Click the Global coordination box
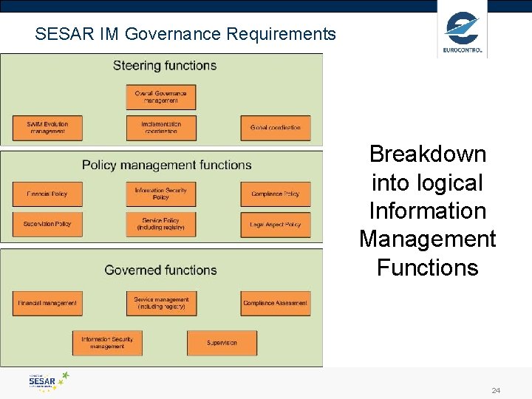The image size is (532, 399). (276, 128)
